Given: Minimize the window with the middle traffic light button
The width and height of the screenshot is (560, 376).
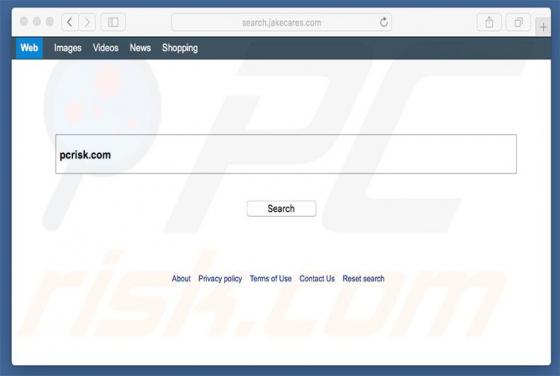Looking at the screenshot, I should coord(37,22).
